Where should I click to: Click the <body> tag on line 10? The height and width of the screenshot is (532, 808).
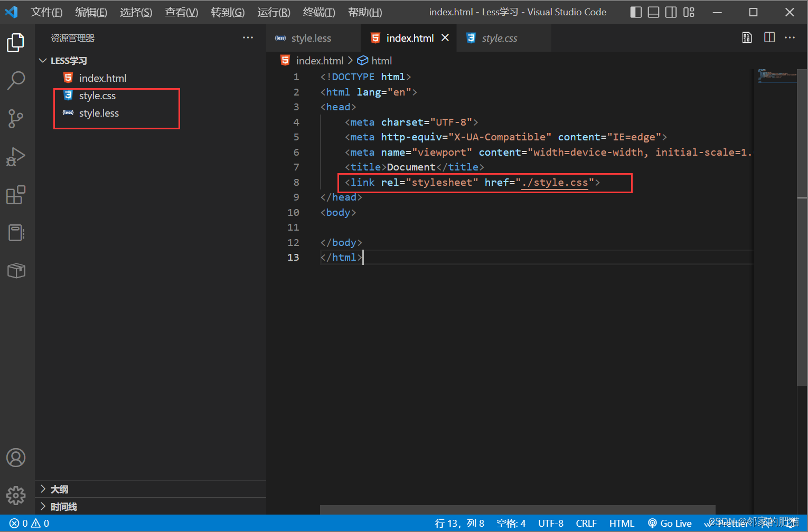point(338,213)
